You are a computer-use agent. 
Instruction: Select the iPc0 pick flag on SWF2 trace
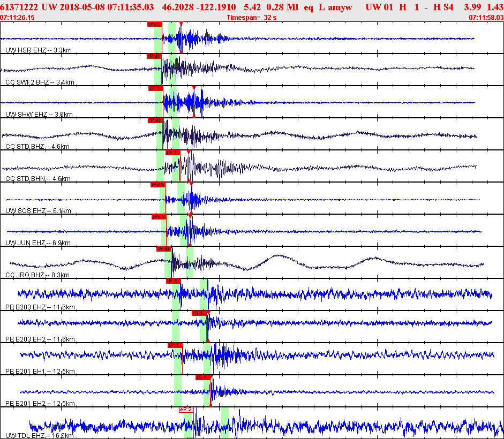154,56
